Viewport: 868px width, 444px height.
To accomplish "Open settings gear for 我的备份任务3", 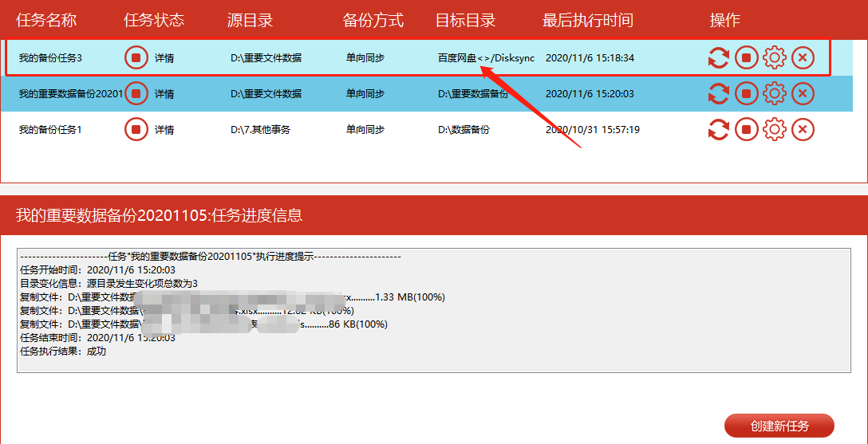I will [x=775, y=58].
